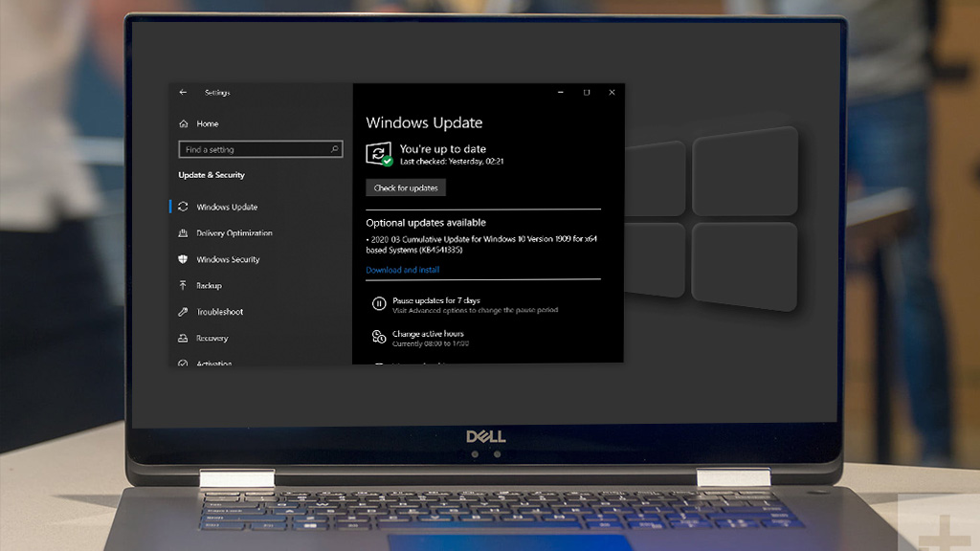Click the Activation checkmark circle icon
Viewport: 980px width, 551px height.
pyautogui.click(x=183, y=363)
